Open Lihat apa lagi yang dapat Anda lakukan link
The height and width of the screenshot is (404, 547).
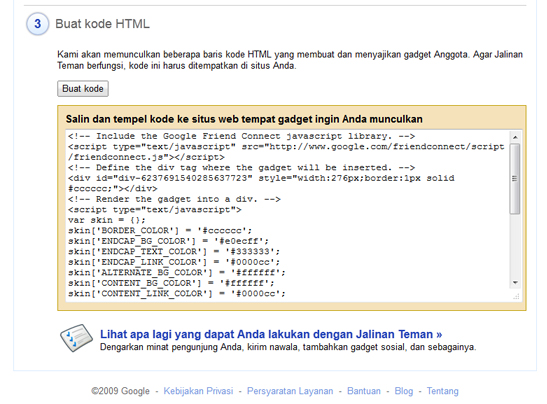271,334
